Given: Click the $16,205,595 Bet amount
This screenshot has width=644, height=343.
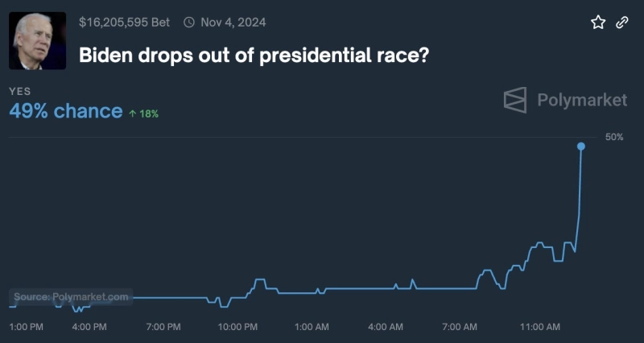Looking at the screenshot, I should pyautogui.click(x=124, y=23).
